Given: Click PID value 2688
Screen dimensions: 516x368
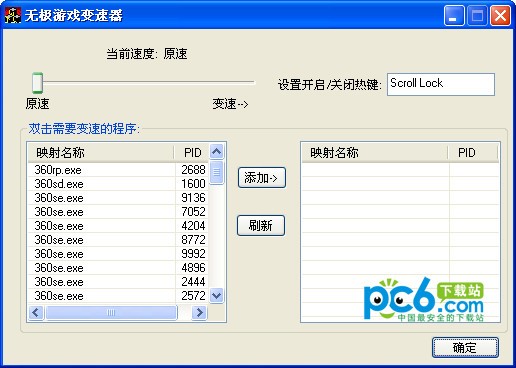Looking at the screenshot, I should coord(193,170).
